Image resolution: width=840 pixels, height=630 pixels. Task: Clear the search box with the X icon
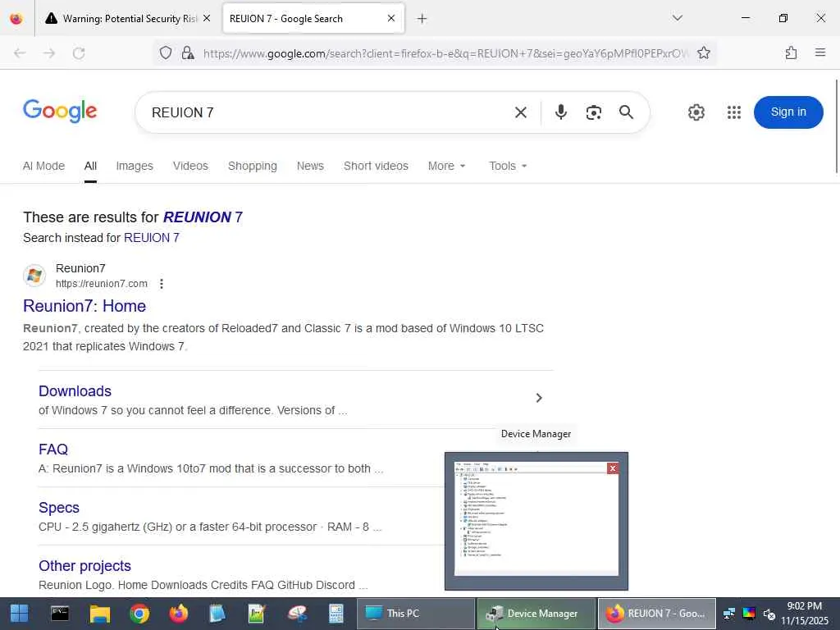pyautogui.click(x=521, y=112)
